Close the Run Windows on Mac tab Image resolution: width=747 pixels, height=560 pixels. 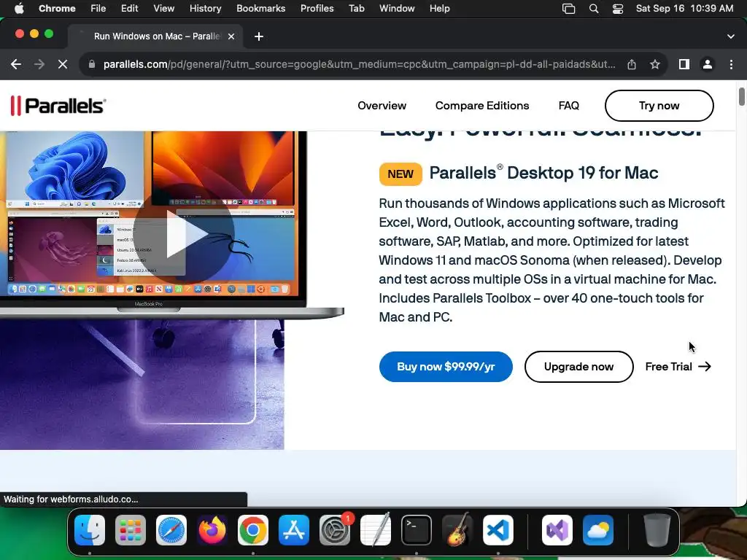point(231,36)
